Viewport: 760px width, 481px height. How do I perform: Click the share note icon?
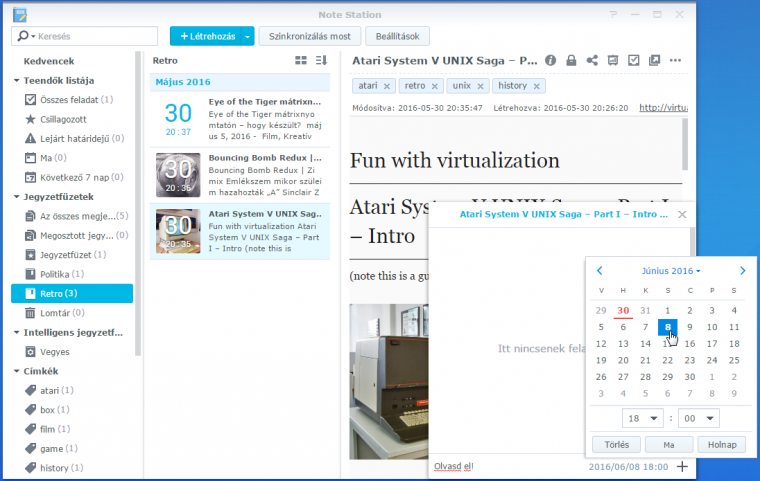click(592, 60)
